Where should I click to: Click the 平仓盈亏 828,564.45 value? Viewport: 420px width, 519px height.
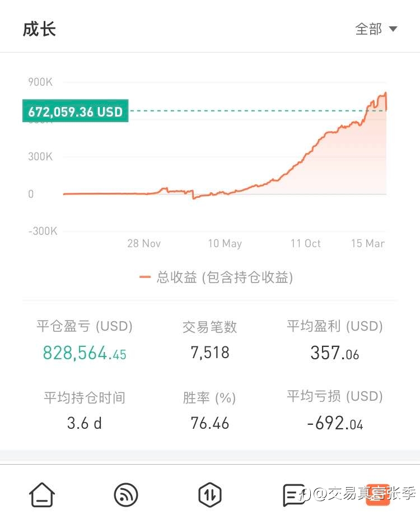[85, 353]
